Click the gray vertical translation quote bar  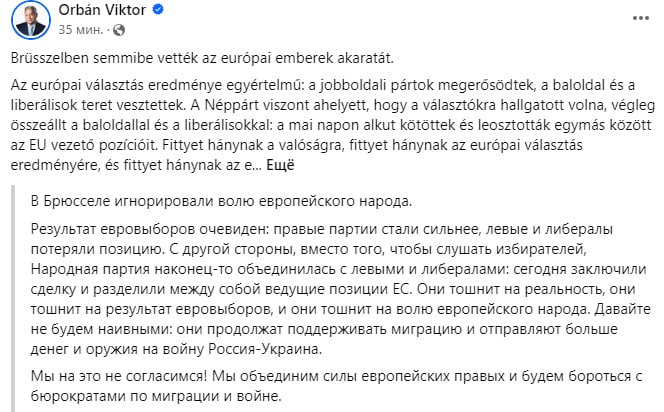(12, 299)
